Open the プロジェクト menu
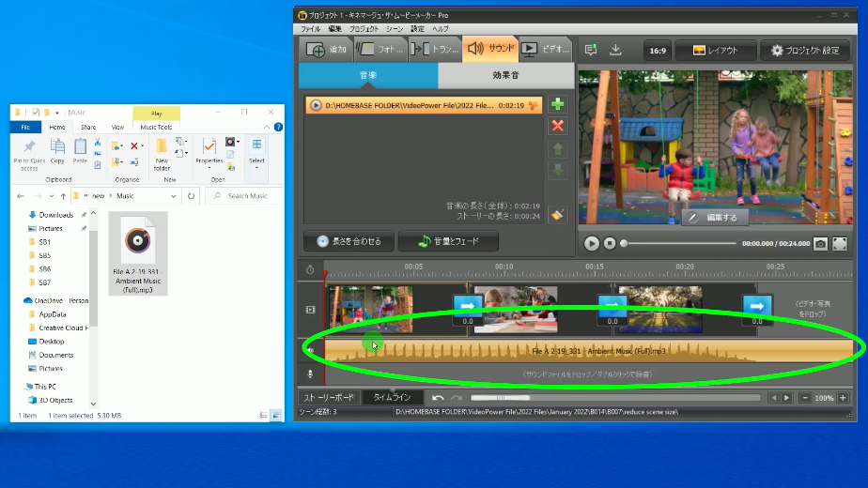The image size is (868, 488). [x=363, y=29]
